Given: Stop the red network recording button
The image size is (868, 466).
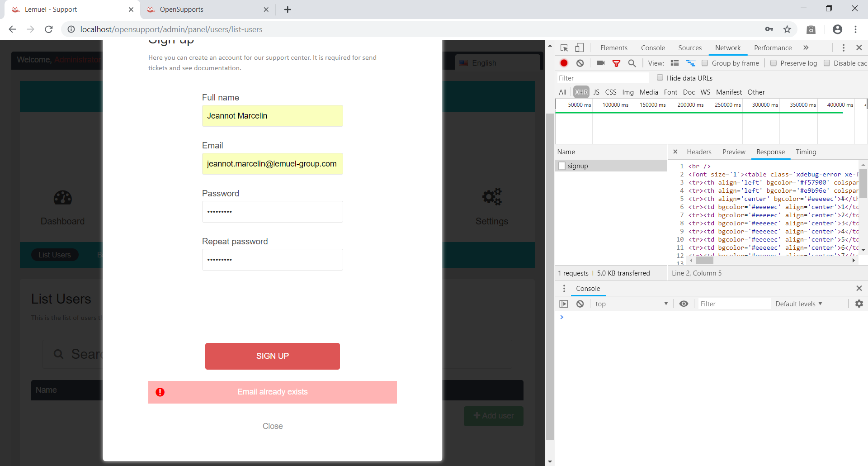Looking at the screenshot, I should click(x=564, y=63).
